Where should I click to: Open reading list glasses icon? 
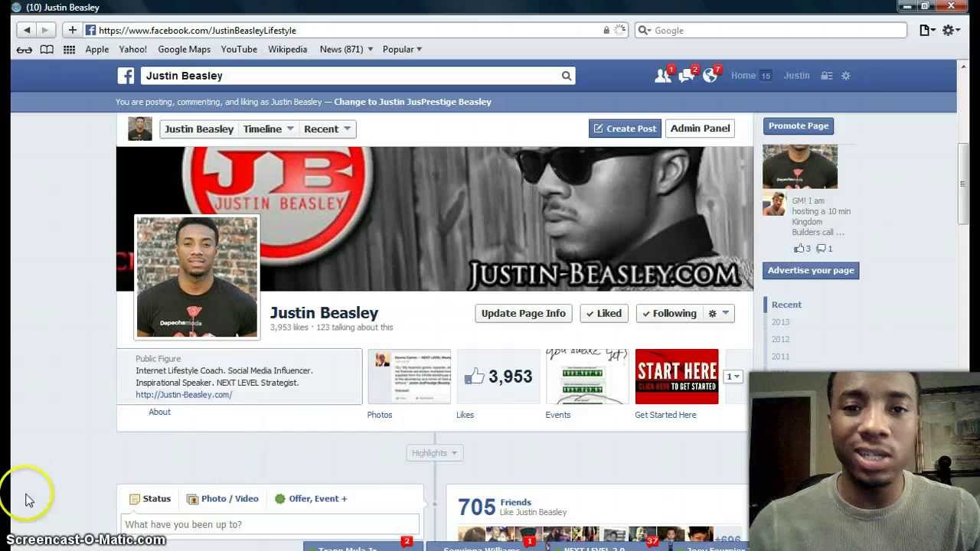(x=24, y=49)
